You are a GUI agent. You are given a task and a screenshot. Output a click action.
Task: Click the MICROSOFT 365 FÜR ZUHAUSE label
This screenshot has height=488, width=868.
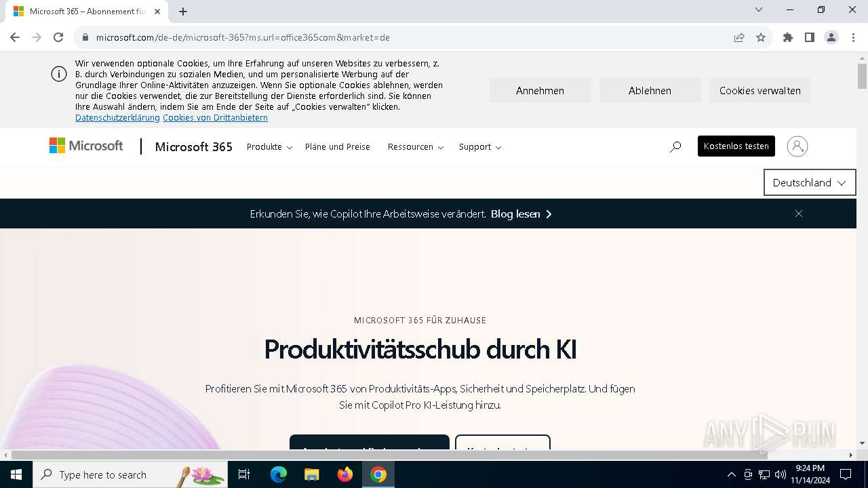420,320
